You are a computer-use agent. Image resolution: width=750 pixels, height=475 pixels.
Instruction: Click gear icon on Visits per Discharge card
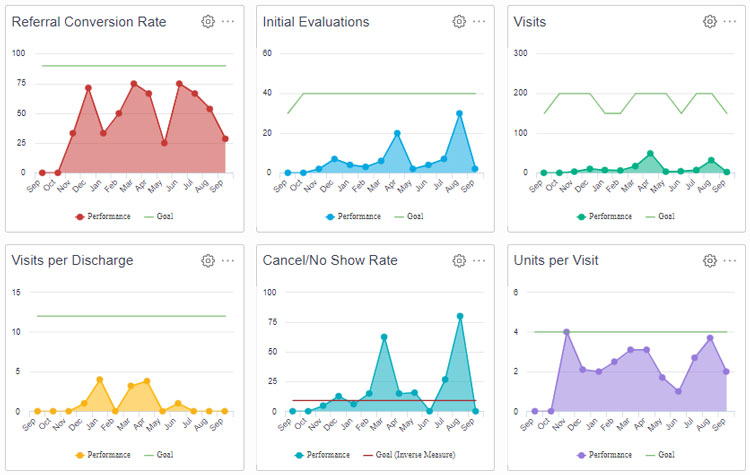coord(208,261)
